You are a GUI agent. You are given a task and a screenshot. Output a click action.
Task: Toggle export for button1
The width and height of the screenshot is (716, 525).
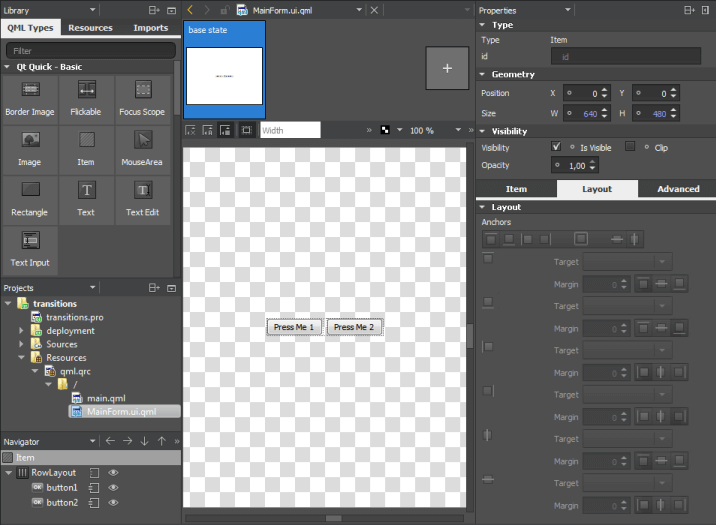coord(94,488)
